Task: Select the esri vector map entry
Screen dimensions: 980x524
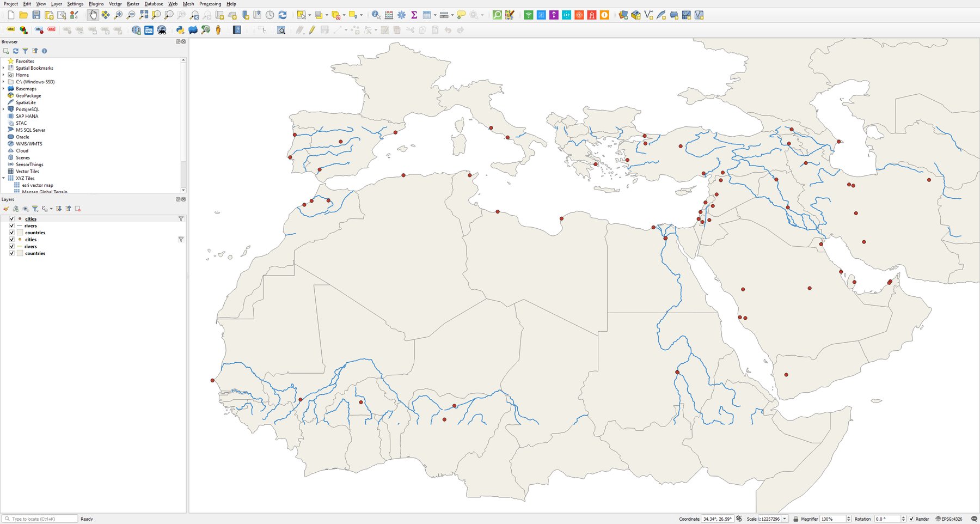Action: [38, 185]
